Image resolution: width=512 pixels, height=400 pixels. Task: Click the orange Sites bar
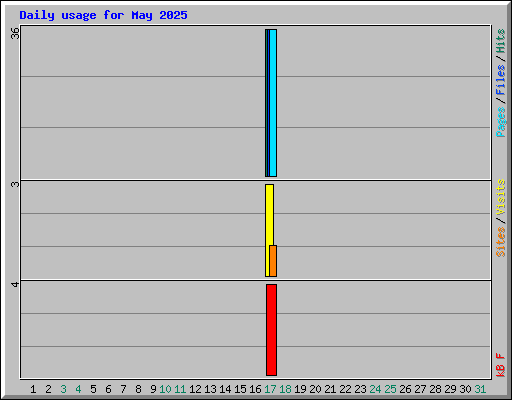coord(273,261)
